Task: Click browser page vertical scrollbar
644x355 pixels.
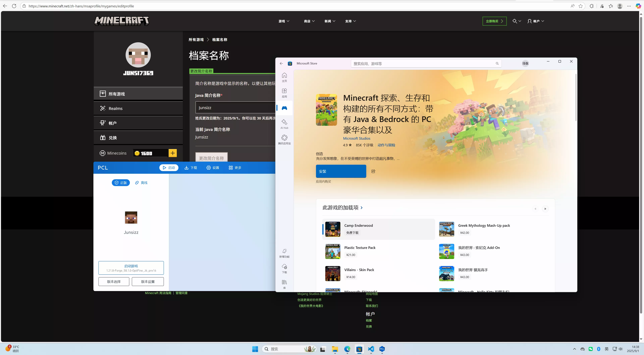Action: 641,165
